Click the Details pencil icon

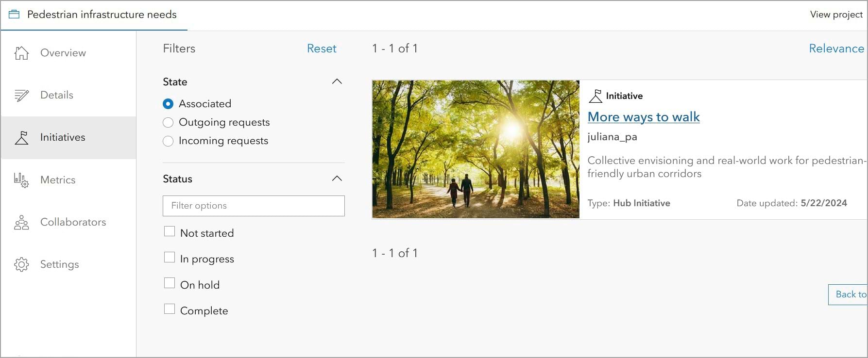coord(21,96)
